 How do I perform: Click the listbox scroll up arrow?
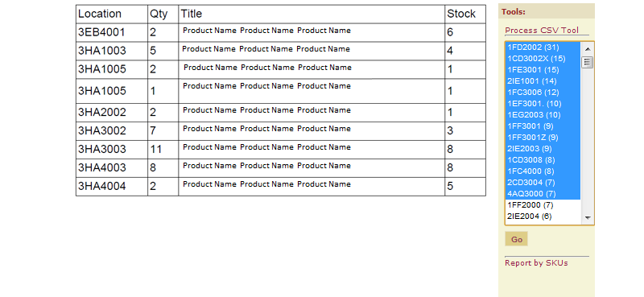click(588, 49)
